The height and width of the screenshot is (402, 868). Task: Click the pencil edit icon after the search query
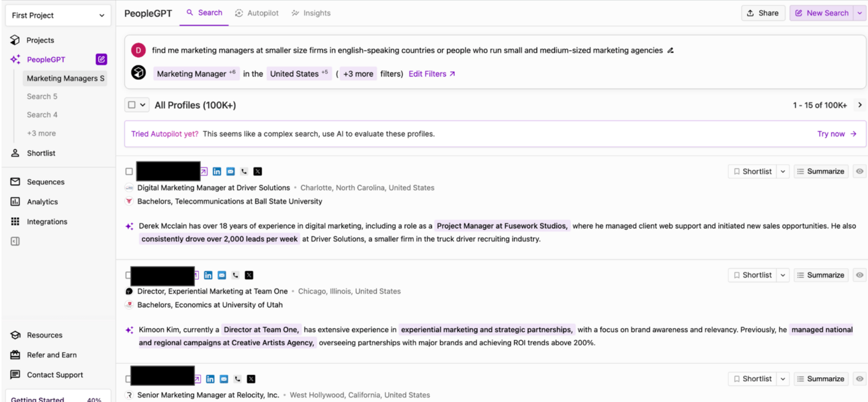pyautogui.click(x=670, y=50)
